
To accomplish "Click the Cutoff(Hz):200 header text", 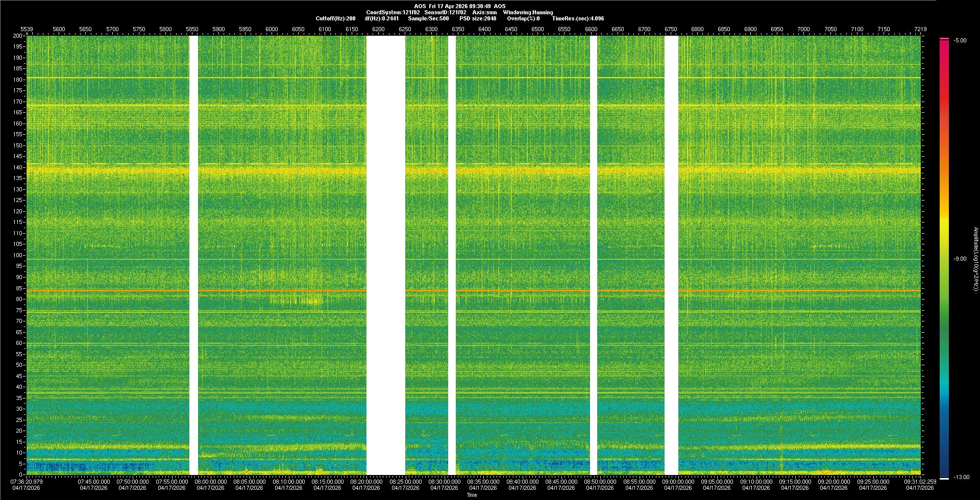I will point(335,18).
